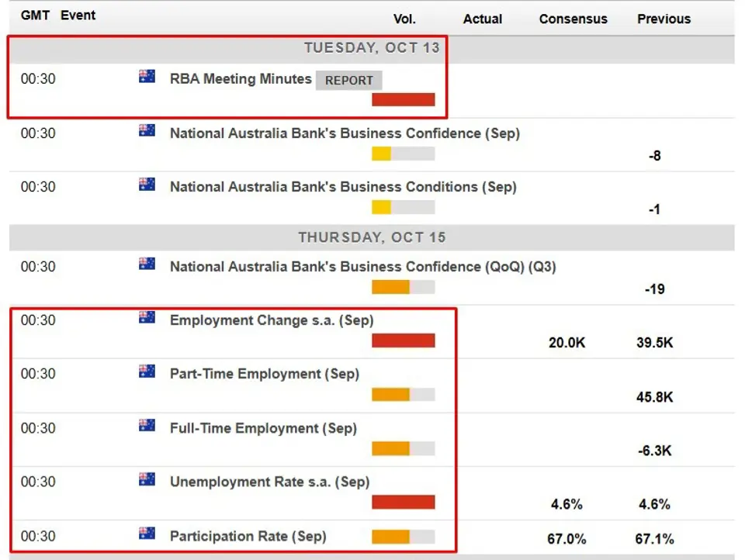This screenshot has width=745, height=560.
Task: Open Part-Time Employment (Sep) event
Action: pos(265,375)
